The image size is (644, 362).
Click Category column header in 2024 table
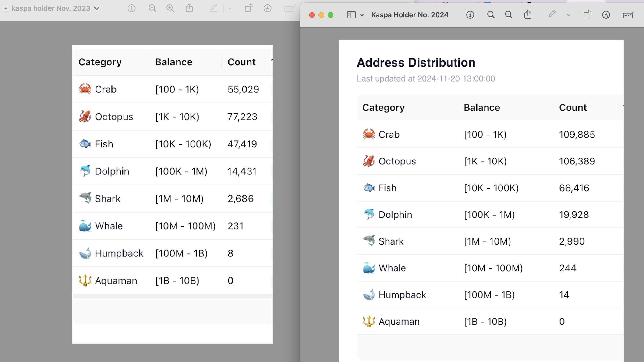coord(383,108)
